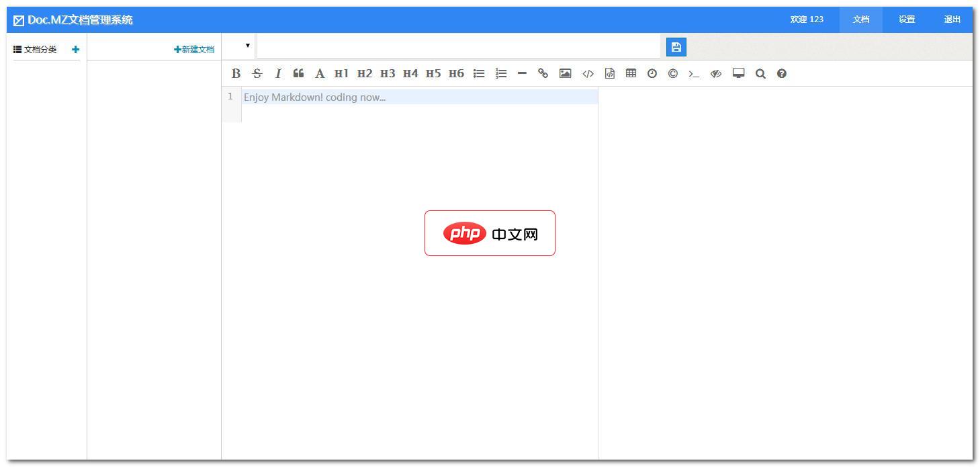Insert an image
Image resolution: width=980 pixels, height=467 pixels.
click(565, 74)
